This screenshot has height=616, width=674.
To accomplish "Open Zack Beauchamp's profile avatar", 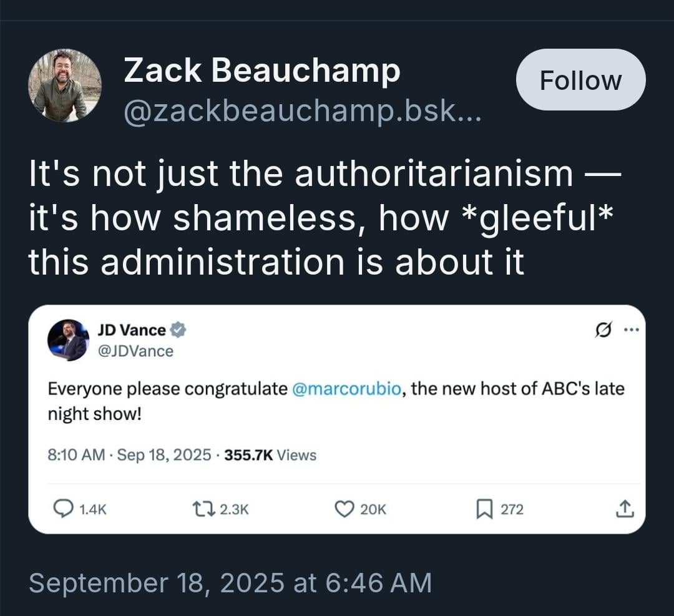I will pos(65,86).
